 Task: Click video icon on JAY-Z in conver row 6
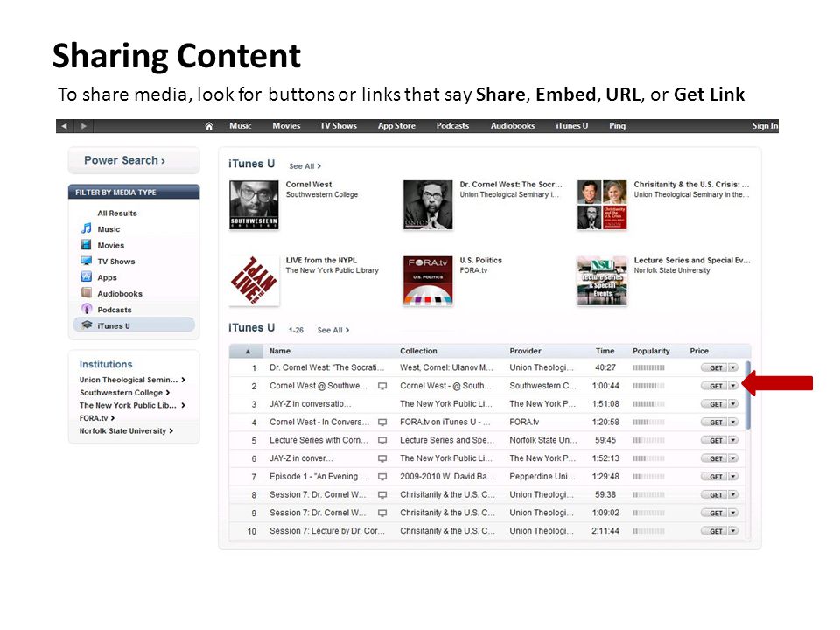click(382, 458)
